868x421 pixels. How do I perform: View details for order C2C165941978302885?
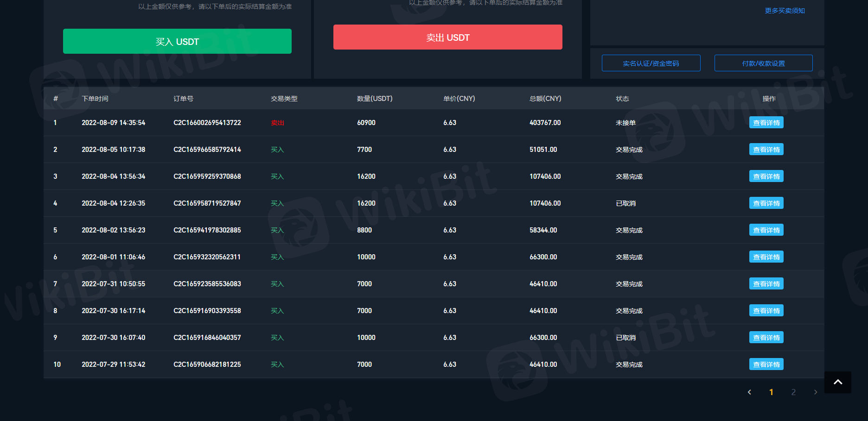[x=766, y=230]
